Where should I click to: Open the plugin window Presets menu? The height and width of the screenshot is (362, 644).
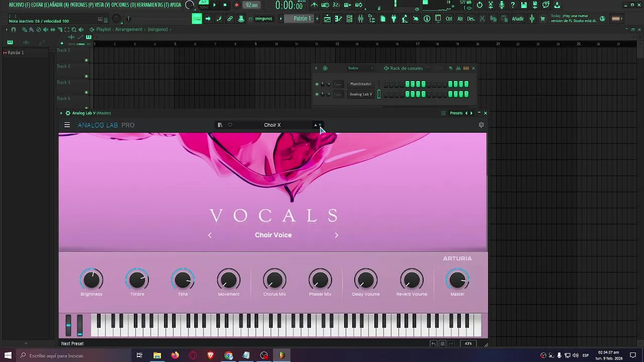[456, 113]
